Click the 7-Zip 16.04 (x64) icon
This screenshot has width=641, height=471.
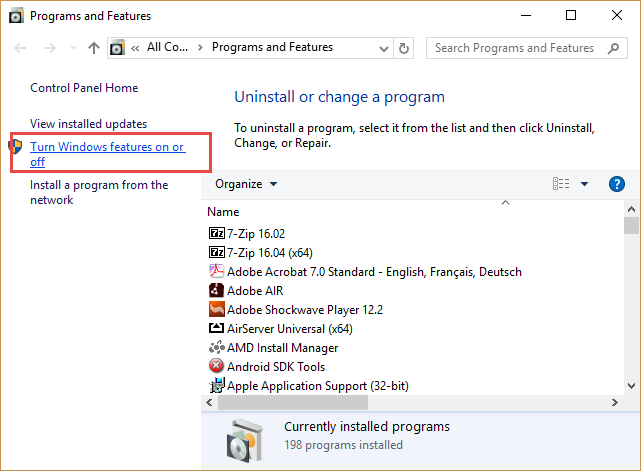(216, 252)
